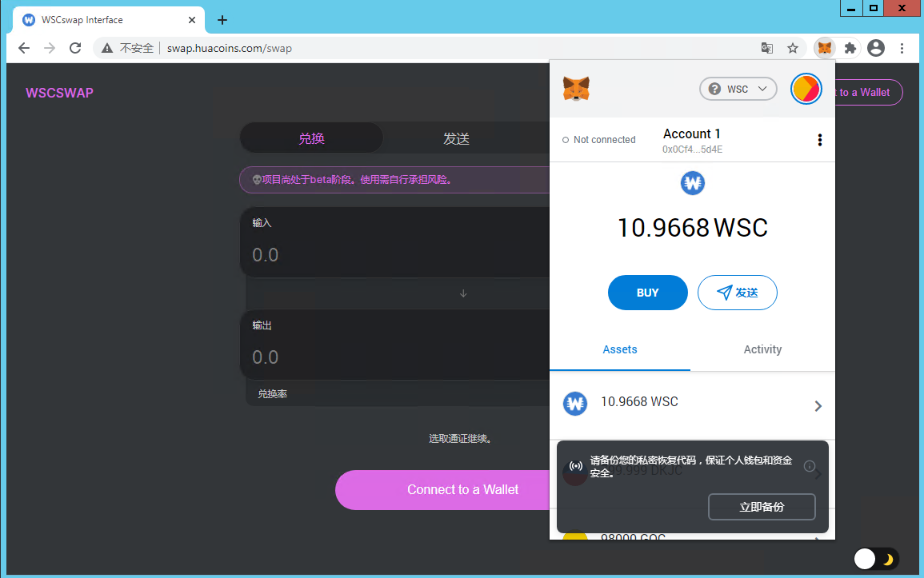924x578 pixels.
Task: Click the Not connected status label
Action: click(599, 139)
